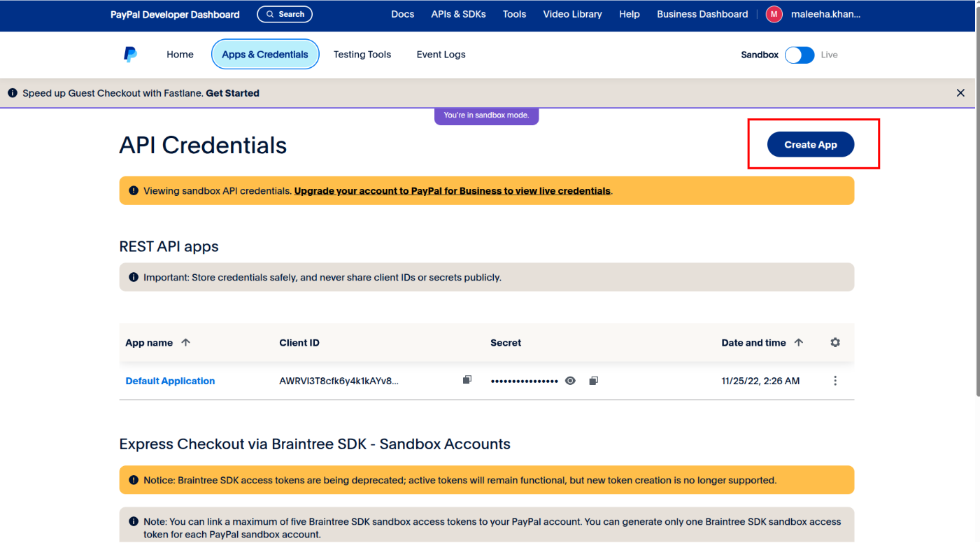
Task: Click the Create App button
Action: pyautogui.click(x=811, y=144)
